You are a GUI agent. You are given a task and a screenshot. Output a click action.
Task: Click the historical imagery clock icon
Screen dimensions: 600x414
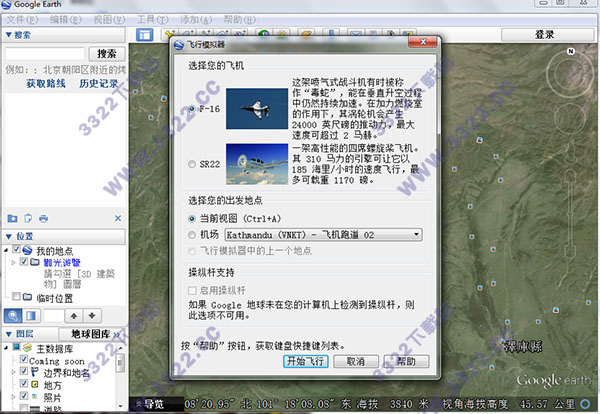pyautogui.click(x=264, y=33)
